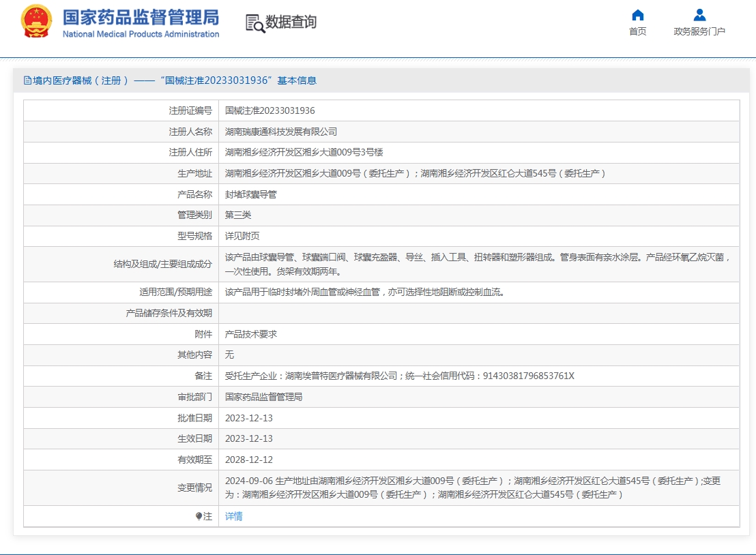Click the 有效期至 row label
The image size is (756, 555).
(194, 460)
